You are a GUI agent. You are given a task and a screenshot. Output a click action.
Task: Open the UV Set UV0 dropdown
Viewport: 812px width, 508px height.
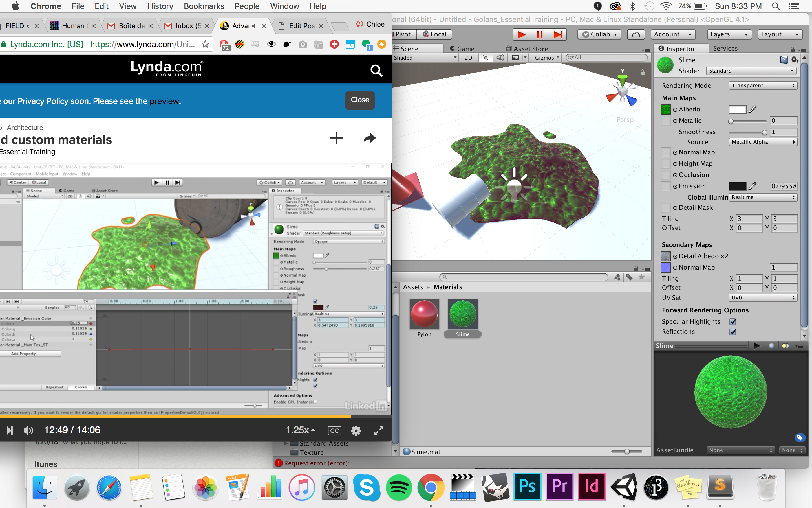(x=763, y=298)
